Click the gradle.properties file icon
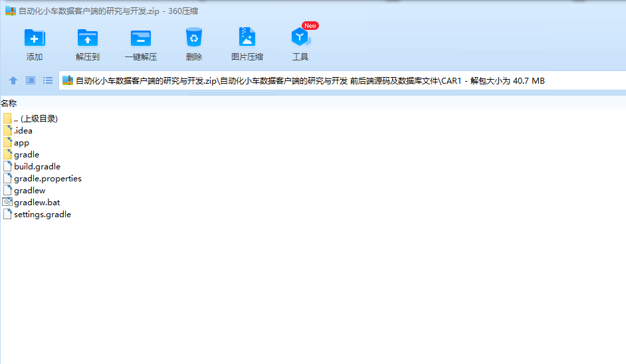626x364 pixels. [7, 179]
